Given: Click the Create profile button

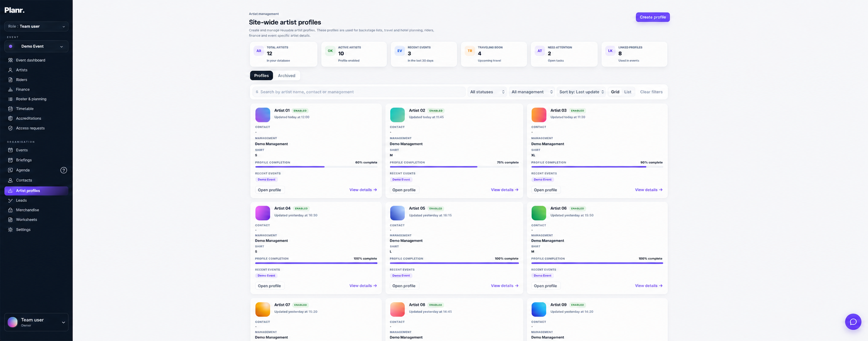Looking at the screenshot, I should 653,17.
